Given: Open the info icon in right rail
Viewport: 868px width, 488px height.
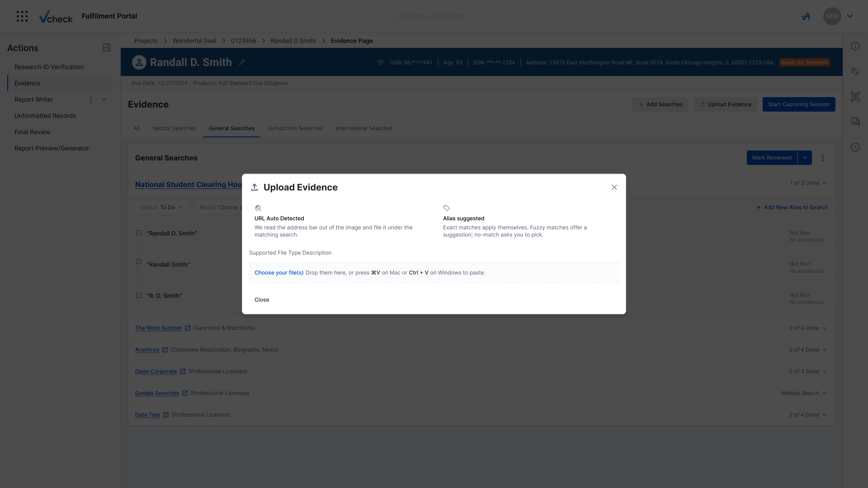Looking at the screenshot, I should tap(855, 46).
